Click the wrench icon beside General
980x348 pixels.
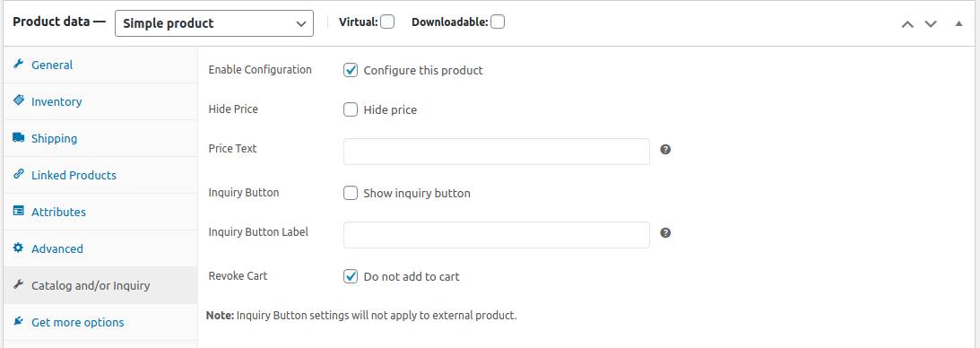coord(18,65)
